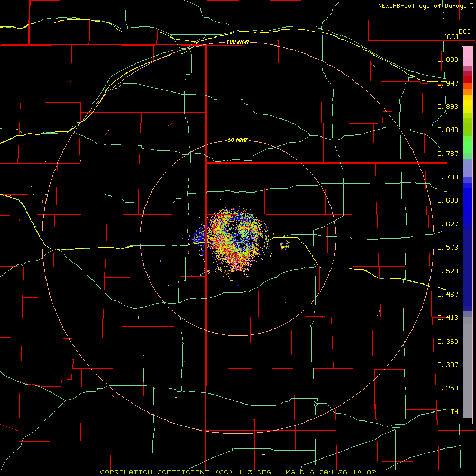Click the 0.627 scale label
476x476 pixels.
click(x=448, y=224)
